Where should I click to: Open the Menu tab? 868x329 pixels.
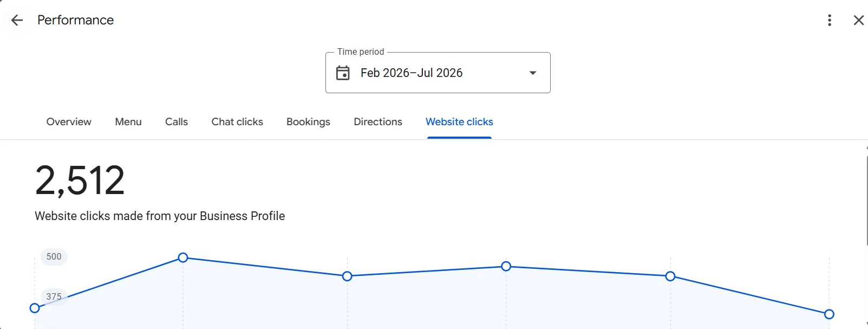pos(128,122)
